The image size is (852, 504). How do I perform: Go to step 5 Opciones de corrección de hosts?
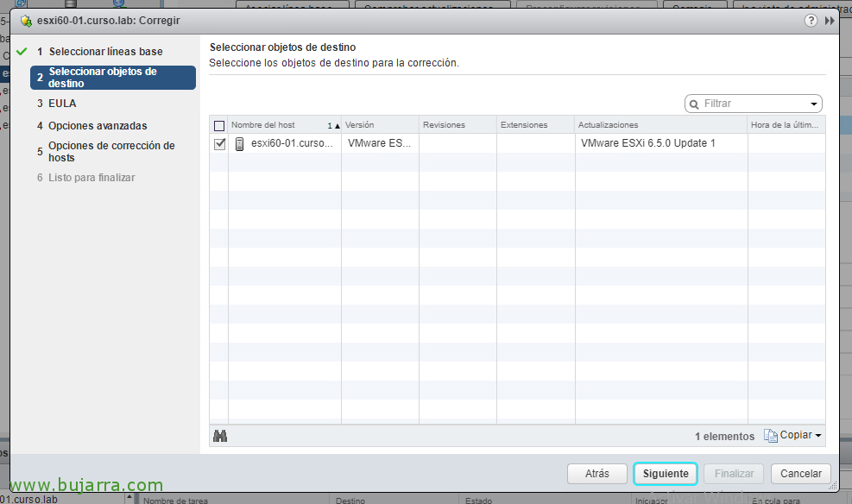click(106, 152)
